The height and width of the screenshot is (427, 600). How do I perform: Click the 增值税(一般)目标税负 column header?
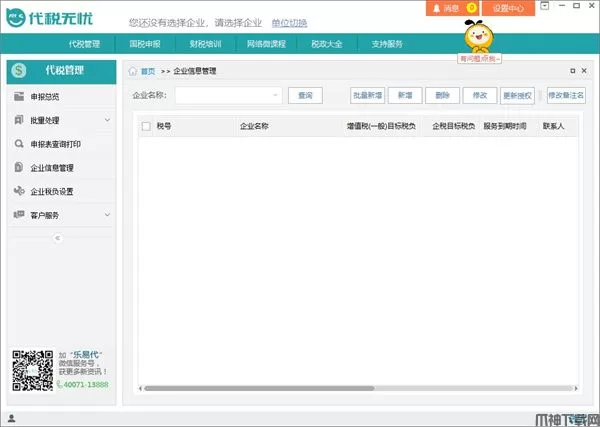click(381, 126)
